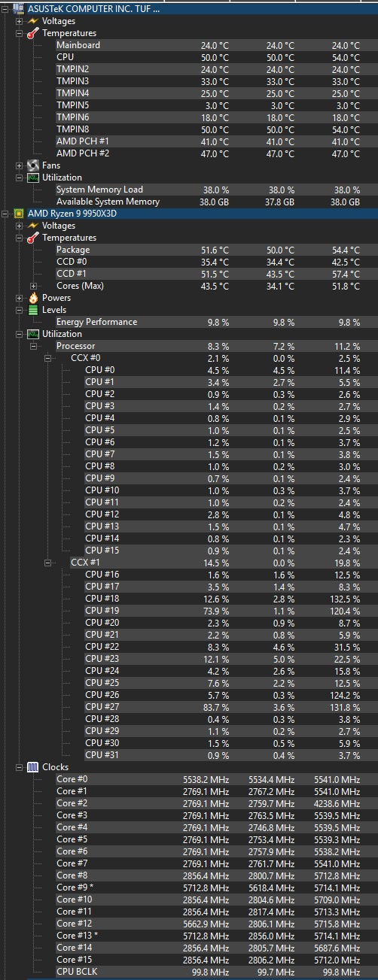Click the ASUSTeK motherboard icon
This screenshot has height=980, width=378.
[x=19, y=9]
